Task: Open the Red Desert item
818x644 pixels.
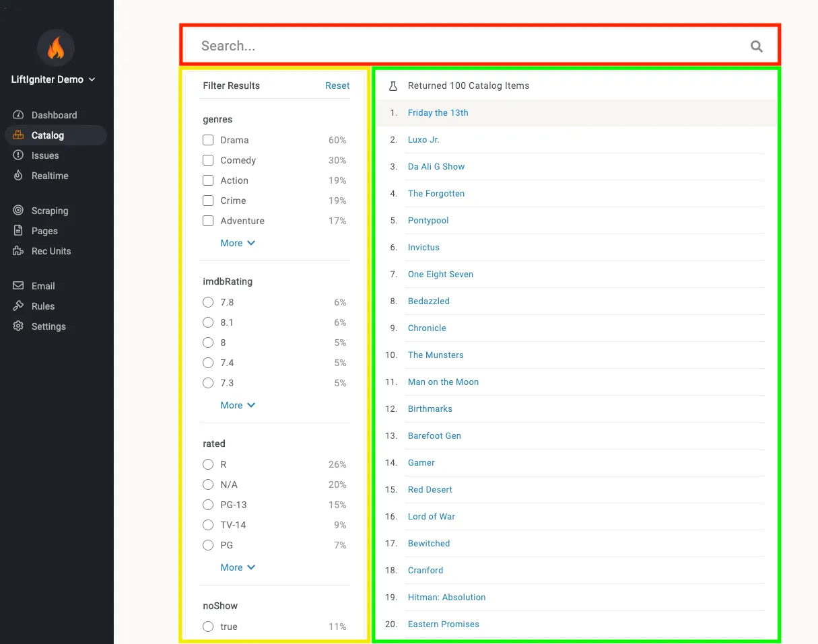Action: (430, 490)
